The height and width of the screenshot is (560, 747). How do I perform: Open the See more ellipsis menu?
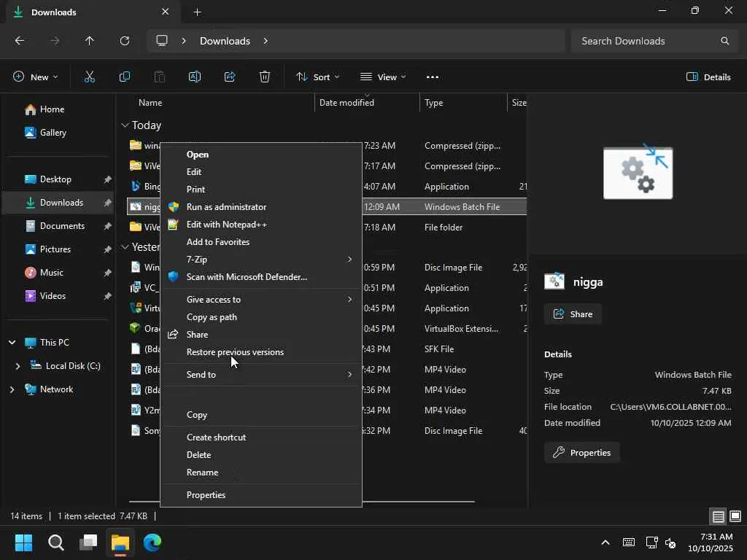click(433, 77)
